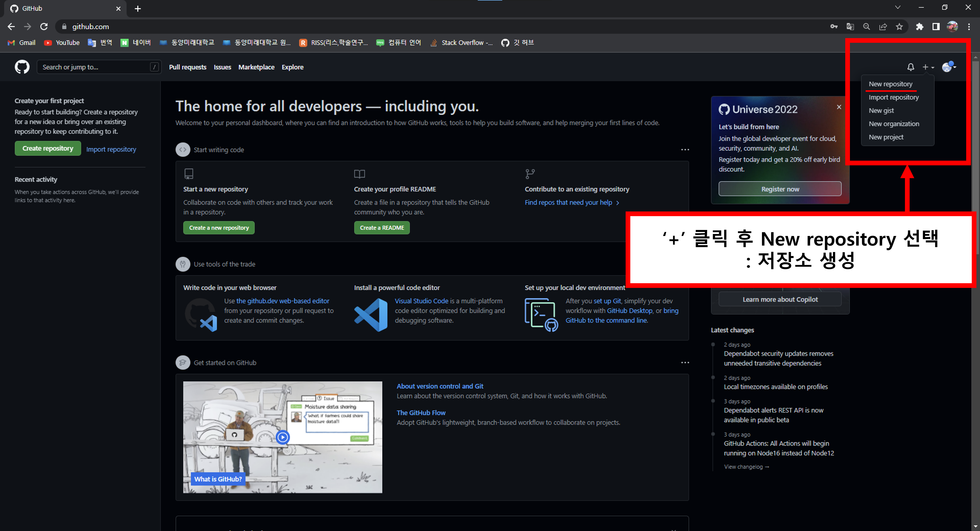This screenshot has width=980, height=531.
Task: Close the Universe 2022 banner
Action: (x=839, y=107)
